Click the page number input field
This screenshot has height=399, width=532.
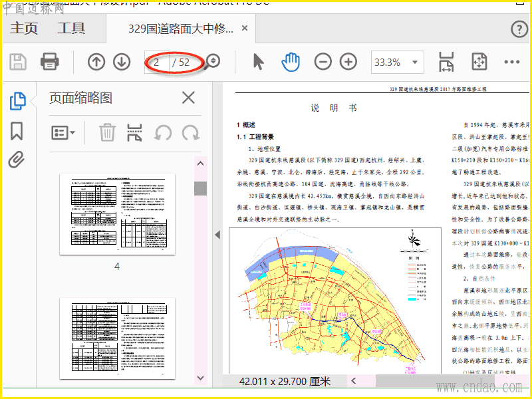tap(158, 63)
